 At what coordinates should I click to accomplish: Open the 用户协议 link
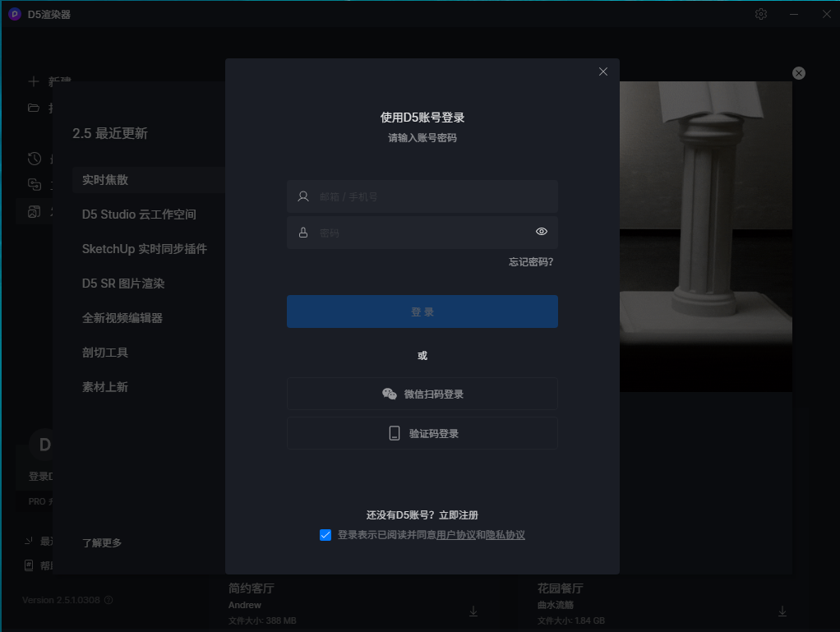[x=456, y=535]
